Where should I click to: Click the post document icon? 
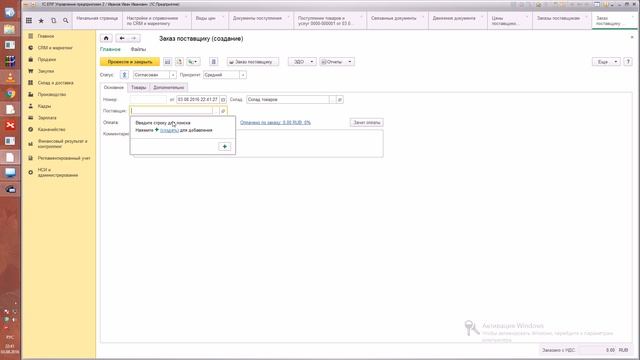(x=179, y=62)
